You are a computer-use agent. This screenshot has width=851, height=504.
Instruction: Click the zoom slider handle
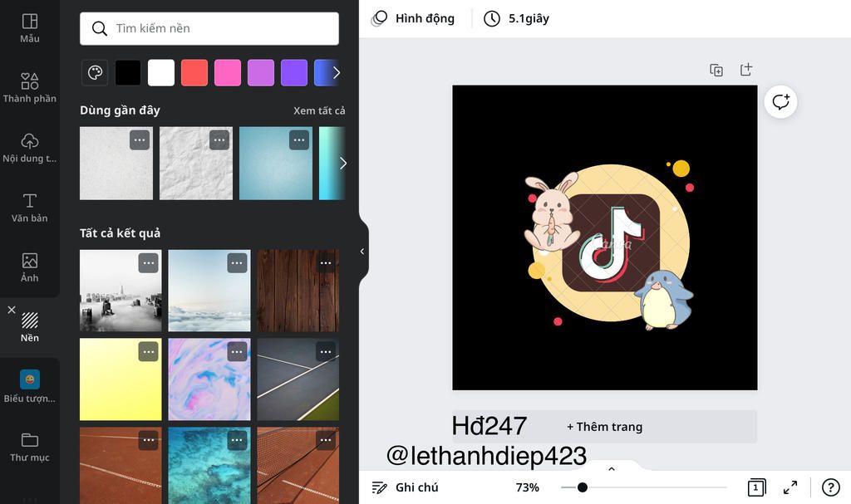tap(583, 487)
